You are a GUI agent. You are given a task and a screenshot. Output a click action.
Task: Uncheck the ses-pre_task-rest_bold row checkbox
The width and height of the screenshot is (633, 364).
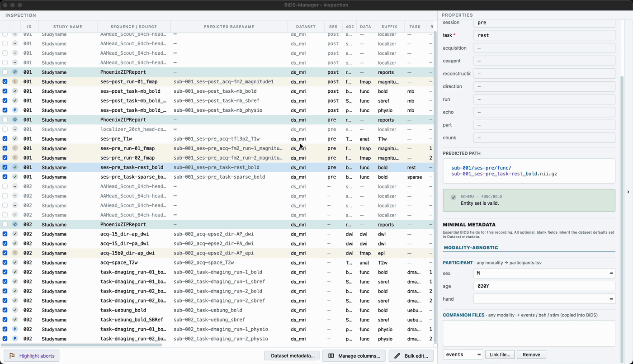point(5,167)
